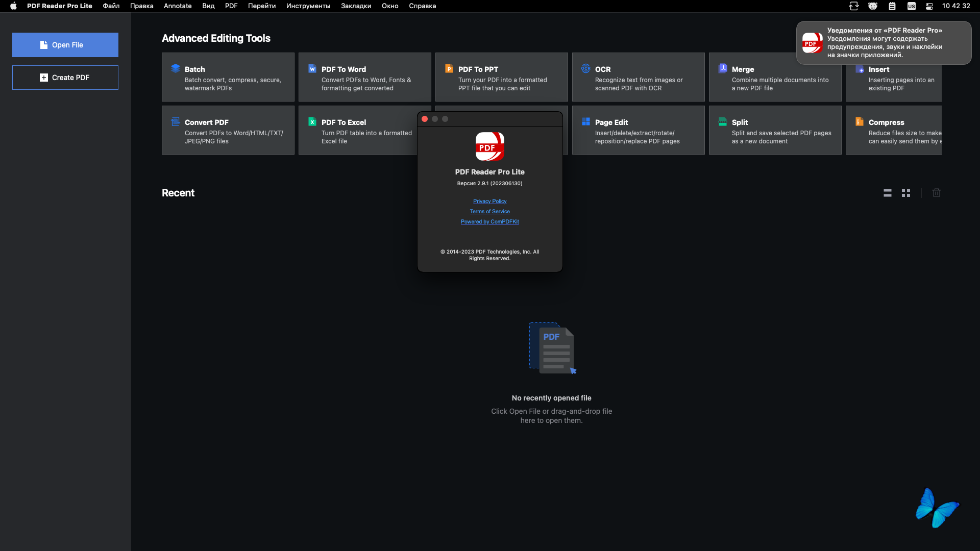Click the menu bar clock
This screenshot has height=551, width=980.
[956, 6]
